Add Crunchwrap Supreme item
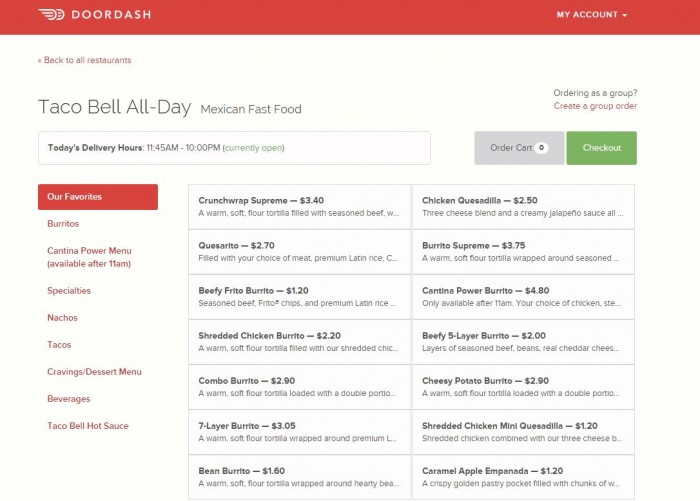 click(x=300, y=207)
